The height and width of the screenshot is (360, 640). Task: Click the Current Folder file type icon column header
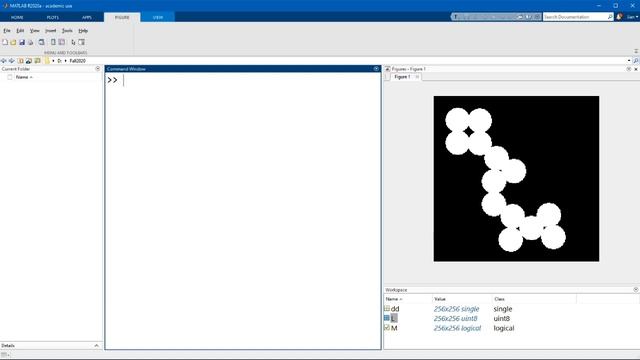(x=10, y=77)
